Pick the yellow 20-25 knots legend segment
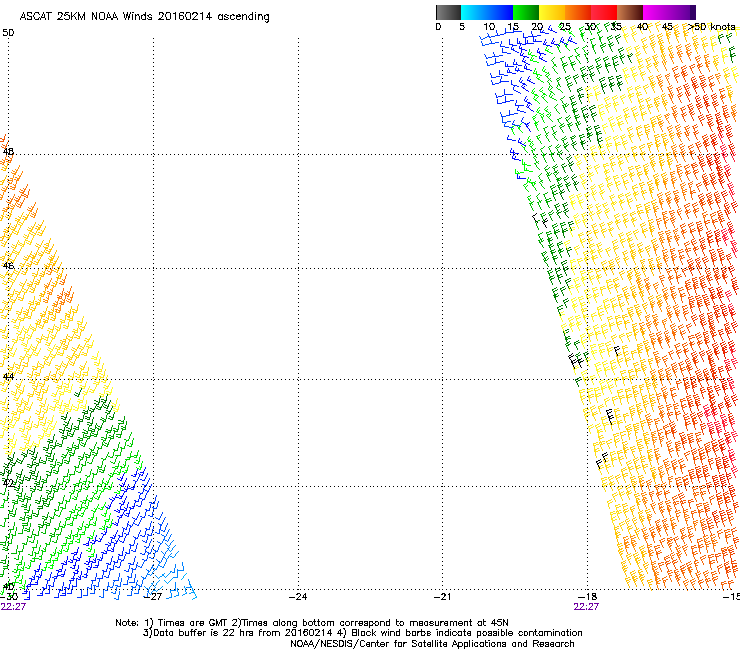740x650 pixels. pos(552,12)
